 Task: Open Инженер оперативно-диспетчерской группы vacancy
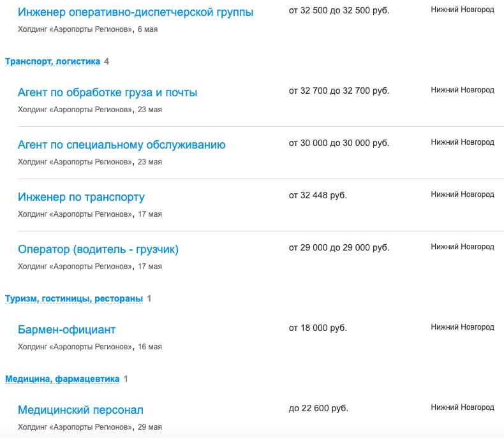click(x=135, y=12)
